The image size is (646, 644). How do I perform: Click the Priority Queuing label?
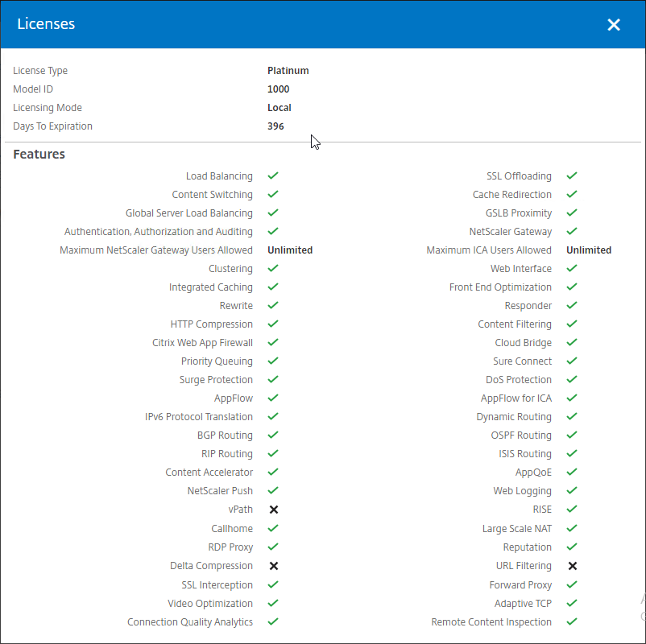pos(217,361)
